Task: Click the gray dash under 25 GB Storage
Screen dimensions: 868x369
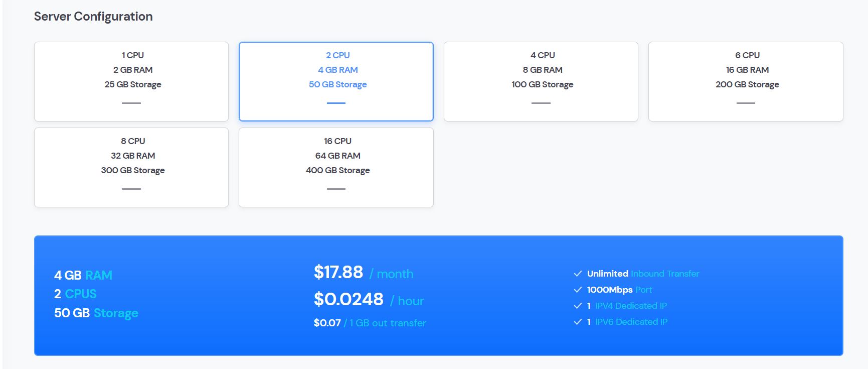Action: point(131,103)
